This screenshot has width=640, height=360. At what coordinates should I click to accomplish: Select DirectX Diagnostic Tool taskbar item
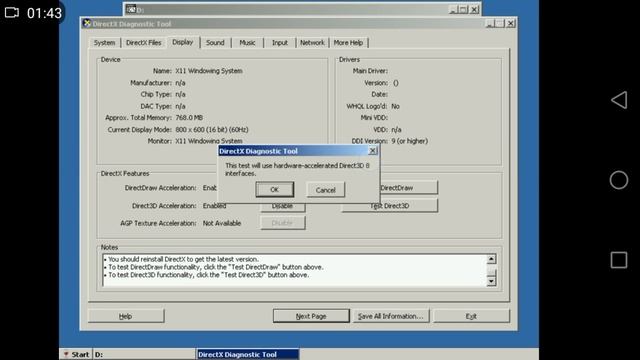tap(247, 354)
